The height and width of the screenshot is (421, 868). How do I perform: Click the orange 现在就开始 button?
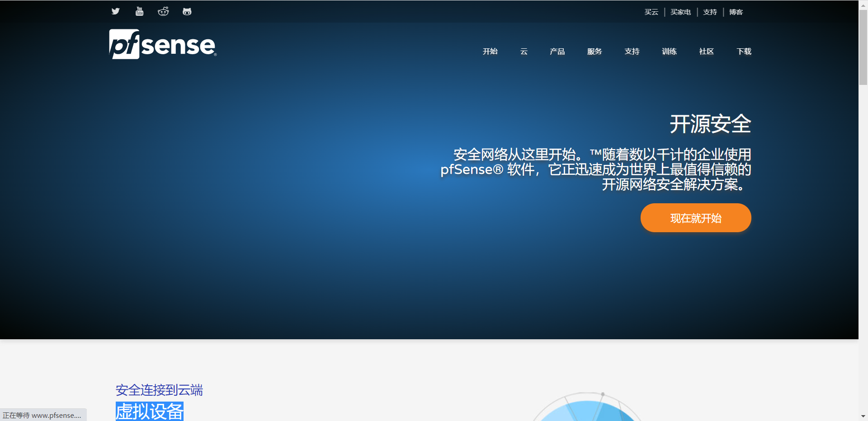tap(696, 218)
